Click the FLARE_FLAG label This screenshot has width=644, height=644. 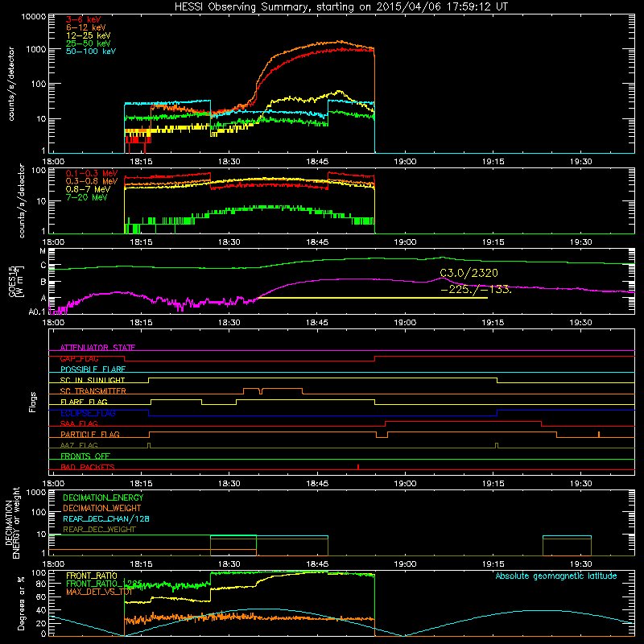click(x=84, y=402)
